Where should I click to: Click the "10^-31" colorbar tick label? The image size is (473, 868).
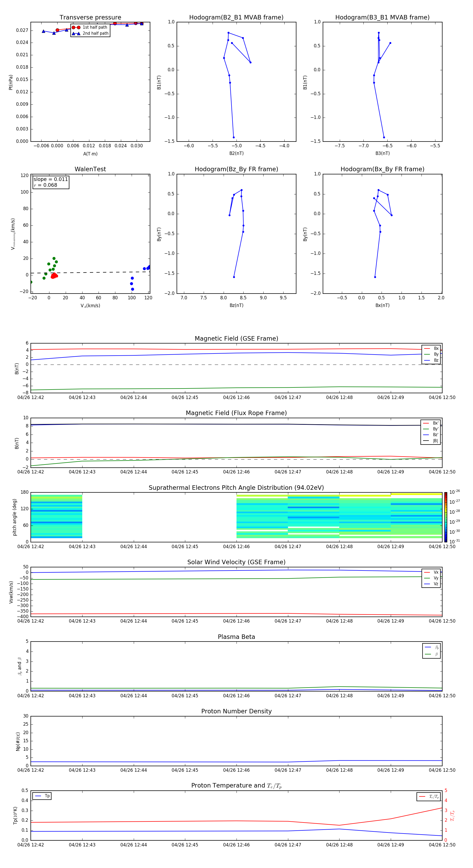point(455,542)
